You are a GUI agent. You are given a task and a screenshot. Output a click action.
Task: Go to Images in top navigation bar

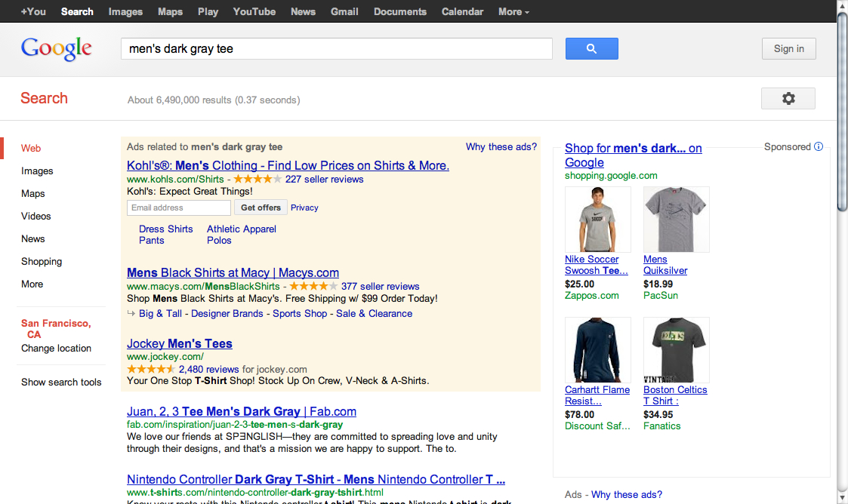click(125, 11)
